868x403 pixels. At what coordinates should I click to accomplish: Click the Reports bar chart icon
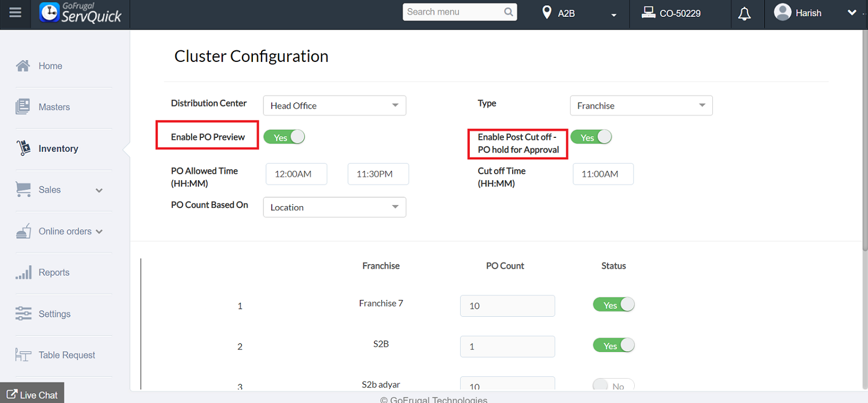pyautogui.click(x=23, y=273)
